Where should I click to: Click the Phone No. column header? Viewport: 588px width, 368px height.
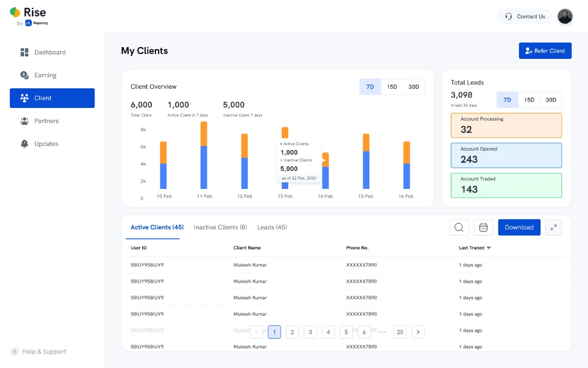(357, 248)
